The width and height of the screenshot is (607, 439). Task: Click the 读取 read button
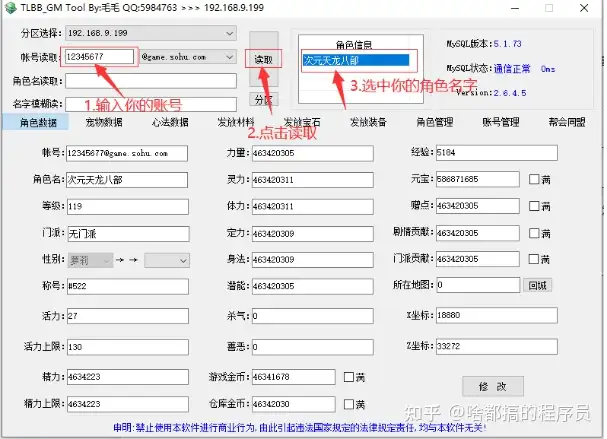pos(264,59)
